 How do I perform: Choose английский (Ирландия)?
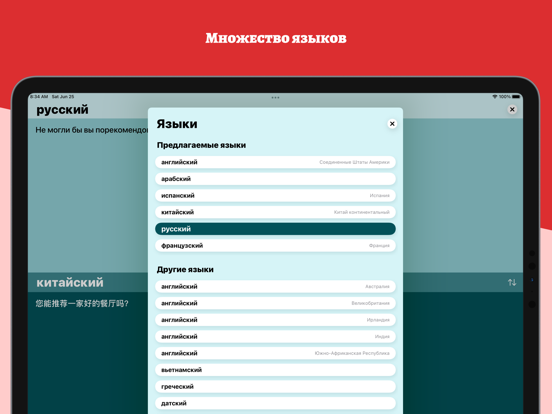275,320
